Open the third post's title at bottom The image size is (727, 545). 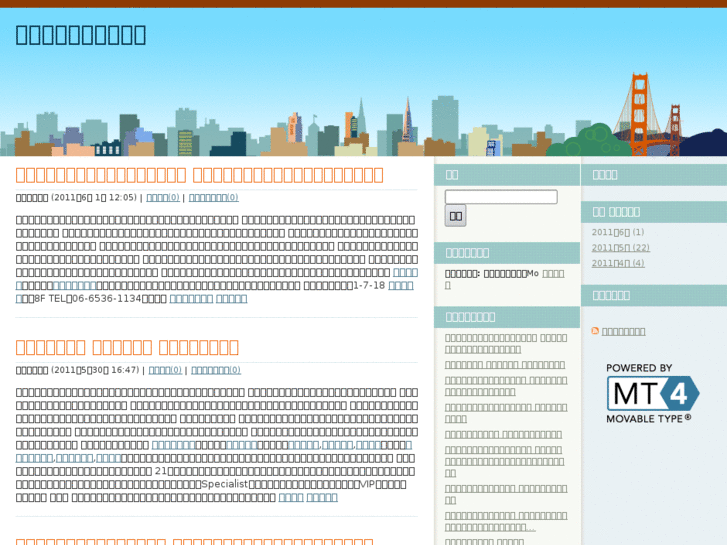(x=194, y=541)
